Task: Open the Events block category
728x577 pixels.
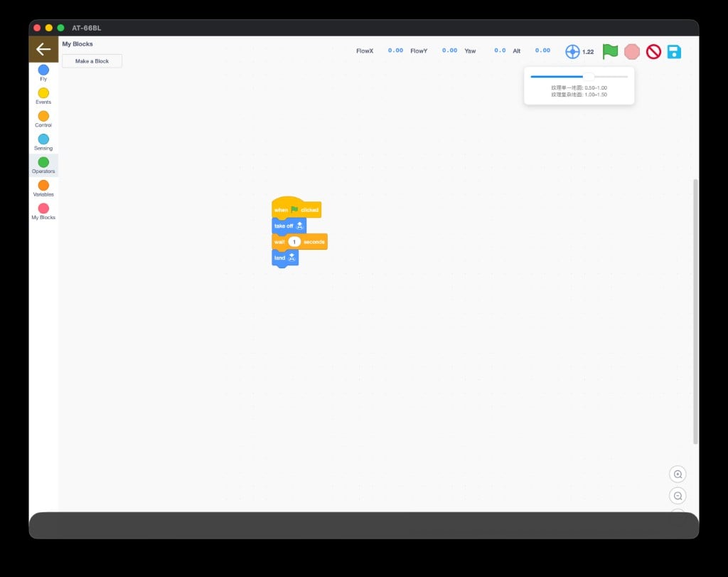Action: tap(43, 96)
